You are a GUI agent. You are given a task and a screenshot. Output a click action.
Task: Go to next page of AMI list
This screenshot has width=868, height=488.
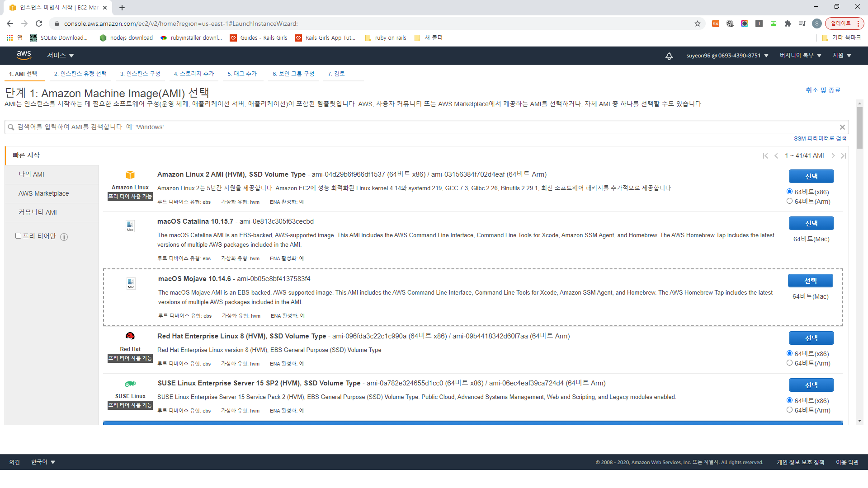(833, 155)
